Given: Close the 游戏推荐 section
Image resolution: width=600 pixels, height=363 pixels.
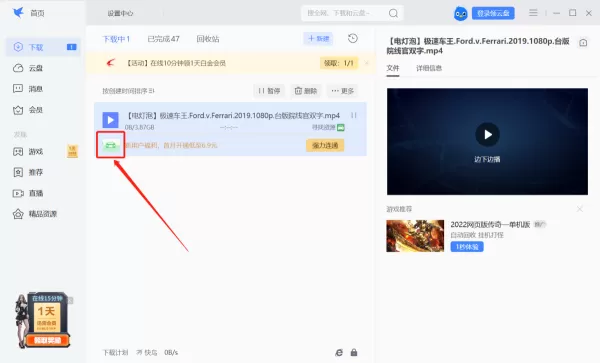Looking at the screenshot, I should [580, 209].
